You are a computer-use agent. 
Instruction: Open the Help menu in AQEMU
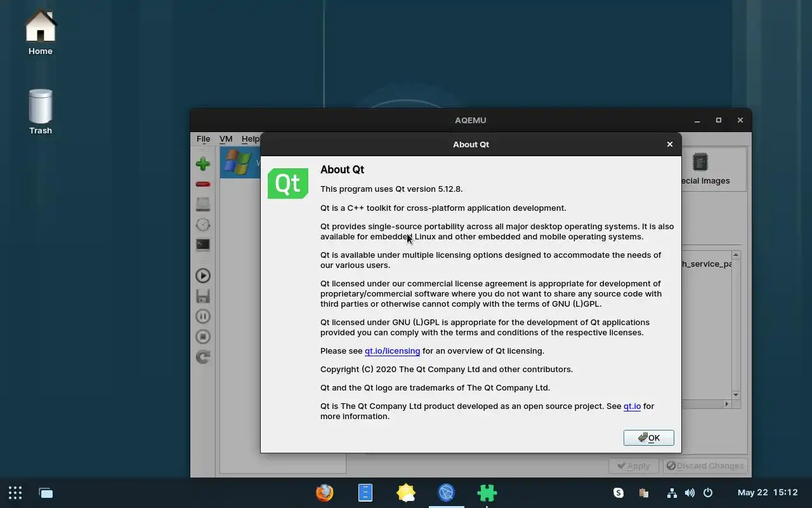click(x=250, y=138)
